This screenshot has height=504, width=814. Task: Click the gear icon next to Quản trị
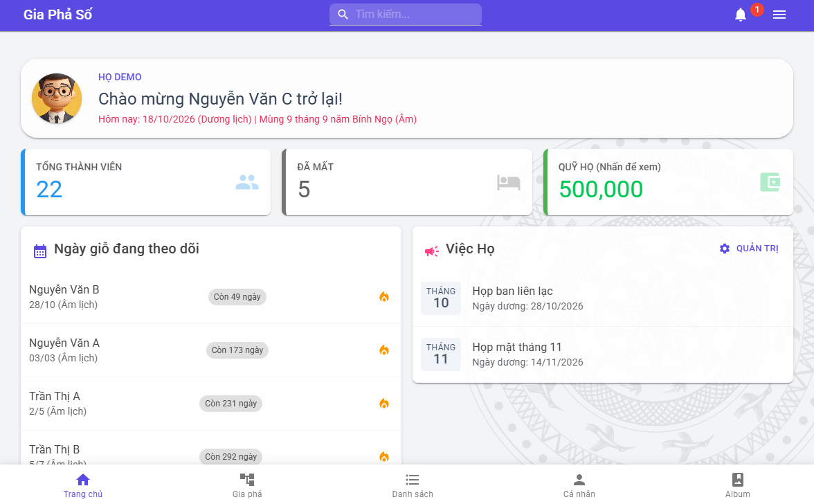725,249
